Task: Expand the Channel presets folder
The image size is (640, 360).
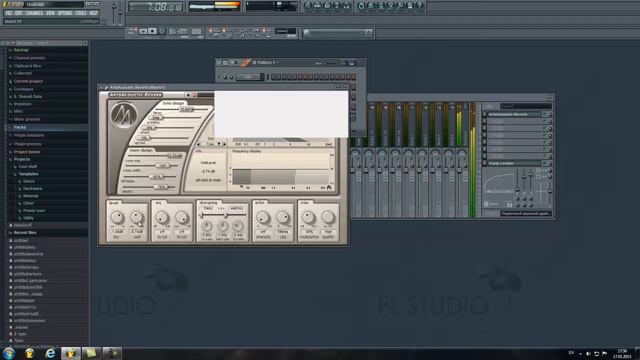Action: point(29,58)
